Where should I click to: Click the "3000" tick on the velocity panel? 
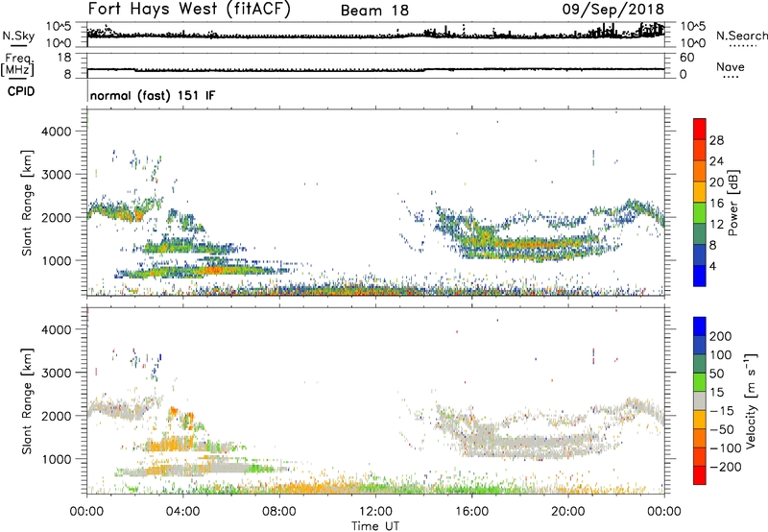point(56,373)
